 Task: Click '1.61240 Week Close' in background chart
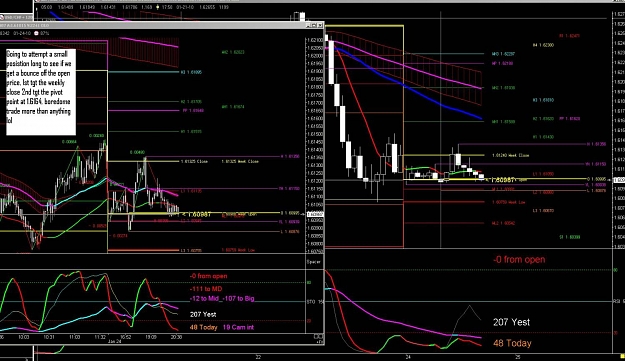[511, 155]
